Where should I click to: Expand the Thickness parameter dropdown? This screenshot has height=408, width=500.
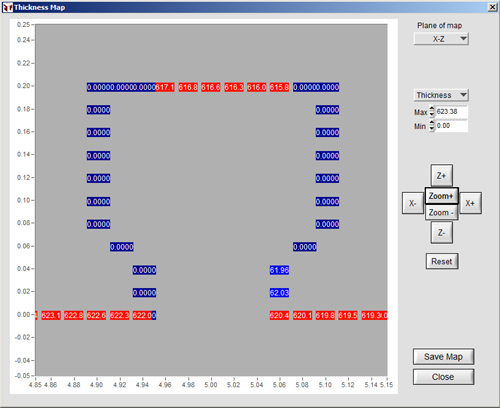pyautogui.click(x=441, y=95)
